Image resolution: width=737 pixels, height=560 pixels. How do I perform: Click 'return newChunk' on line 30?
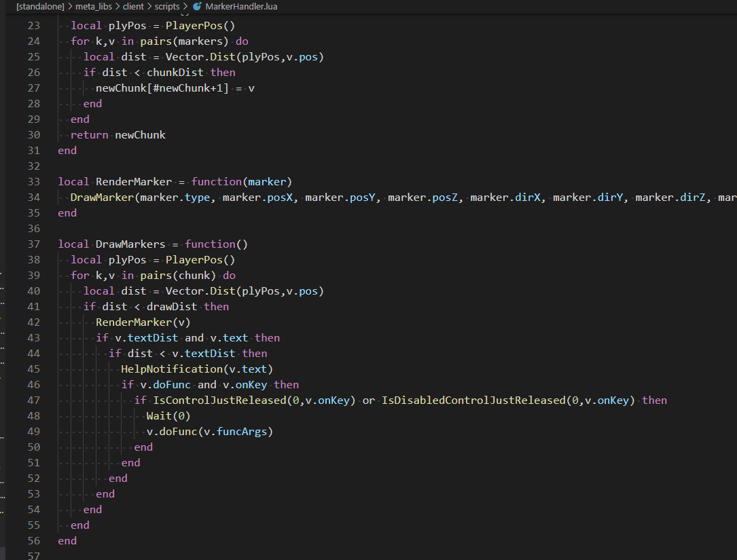[118, 135]
